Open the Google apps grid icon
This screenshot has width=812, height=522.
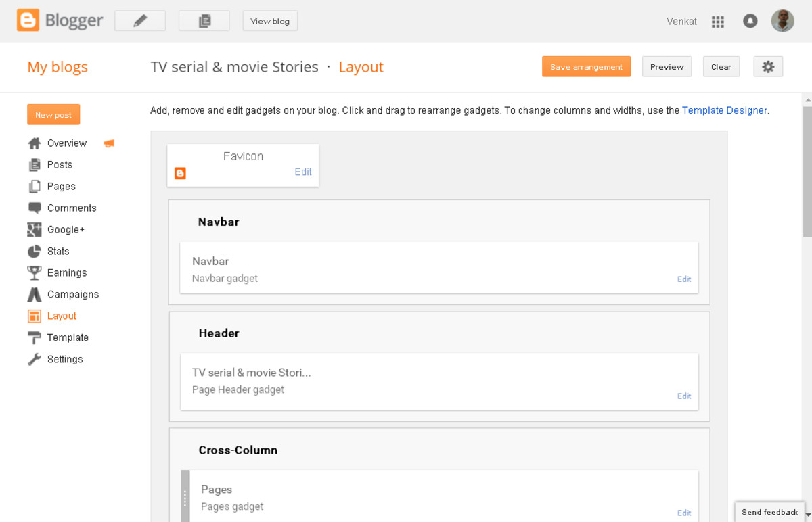coord(718,22)
